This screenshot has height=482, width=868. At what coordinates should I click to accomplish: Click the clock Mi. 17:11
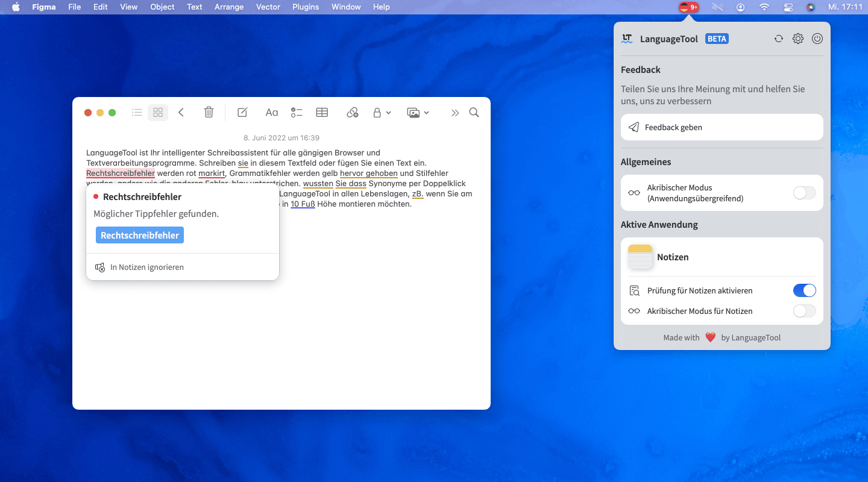[844, 7]
